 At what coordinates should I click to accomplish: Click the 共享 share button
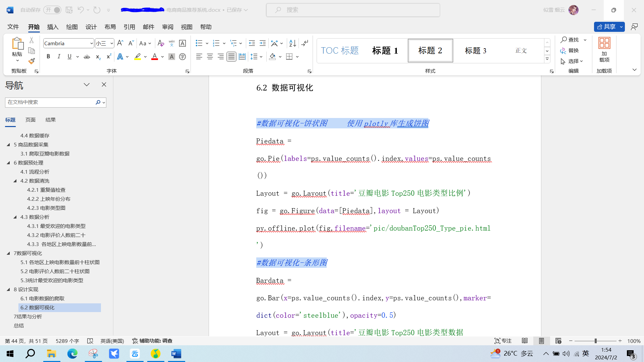[x=606, y=27]
